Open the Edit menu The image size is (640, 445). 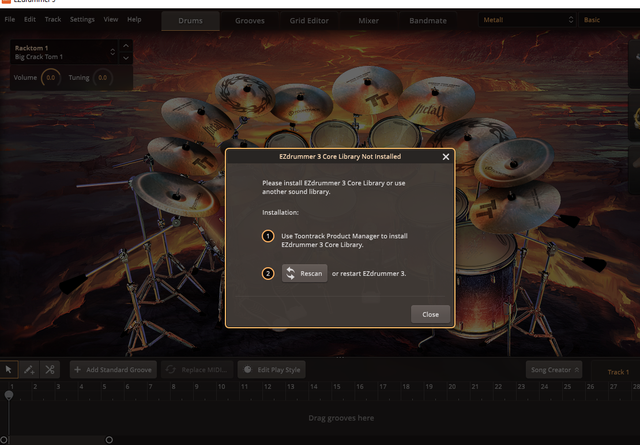click(x=30, y=19)
